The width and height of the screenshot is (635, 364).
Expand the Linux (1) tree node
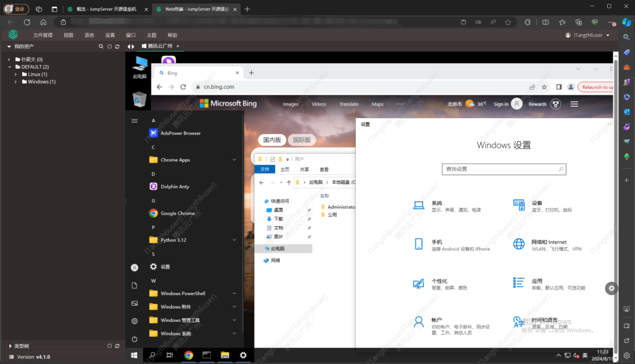16,74
